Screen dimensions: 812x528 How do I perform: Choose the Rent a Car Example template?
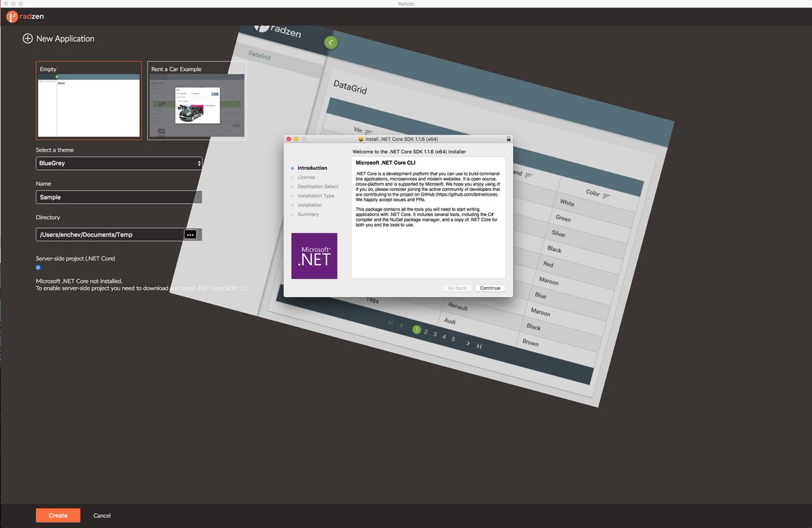point(197,100)
